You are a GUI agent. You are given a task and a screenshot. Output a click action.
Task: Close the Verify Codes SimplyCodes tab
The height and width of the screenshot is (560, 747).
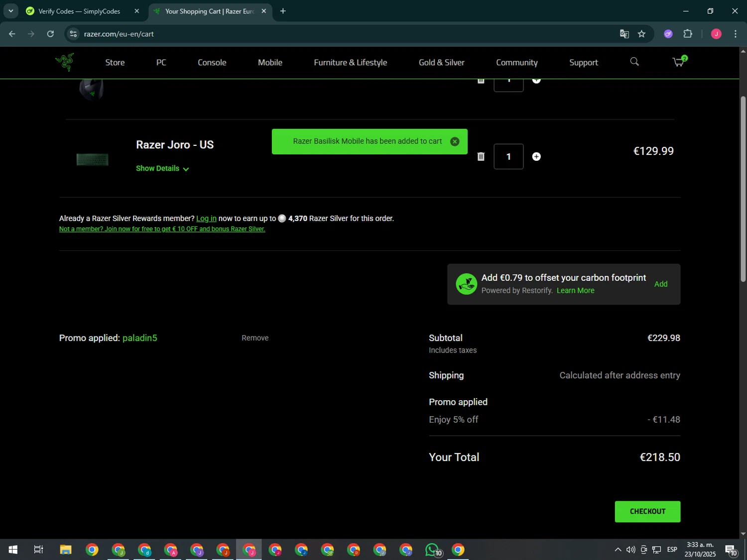[137, 11]
